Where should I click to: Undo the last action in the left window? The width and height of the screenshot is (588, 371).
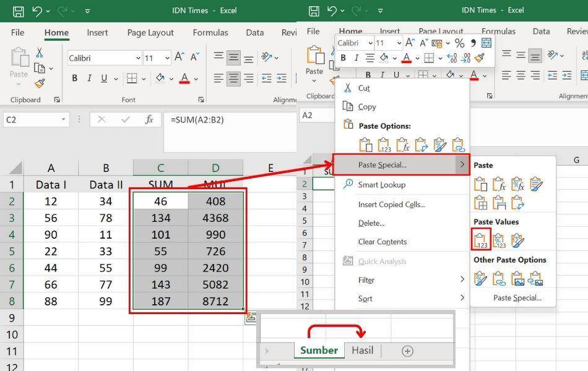[37, 11]
